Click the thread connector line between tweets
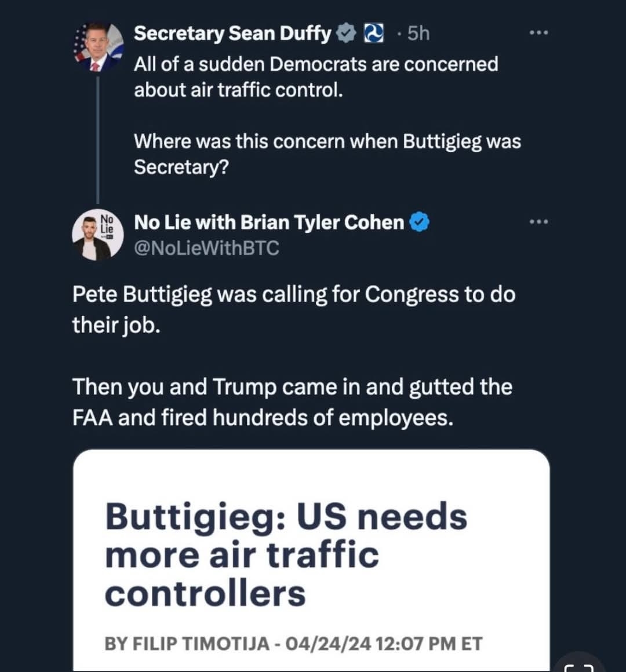 click(98, 139)
